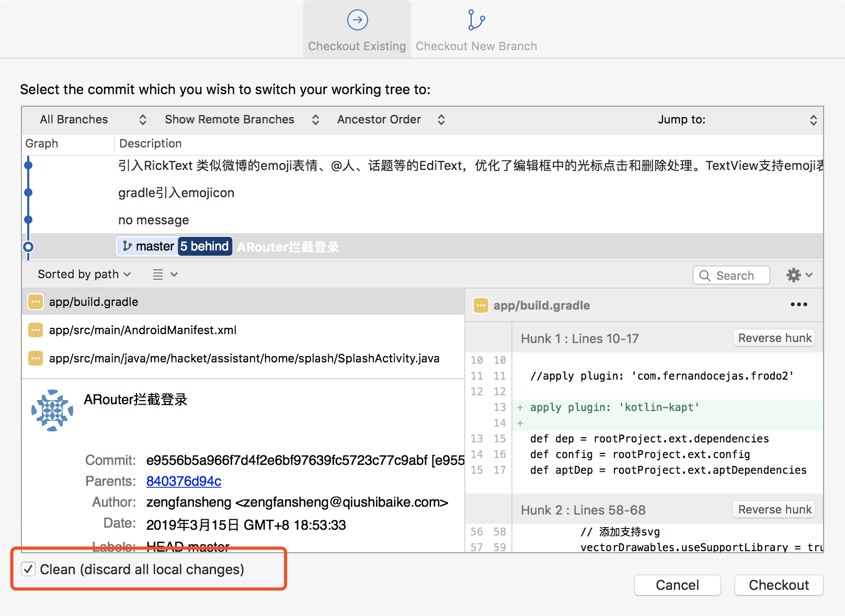Switch to Checkout New Branch tab

pos(476,30)
